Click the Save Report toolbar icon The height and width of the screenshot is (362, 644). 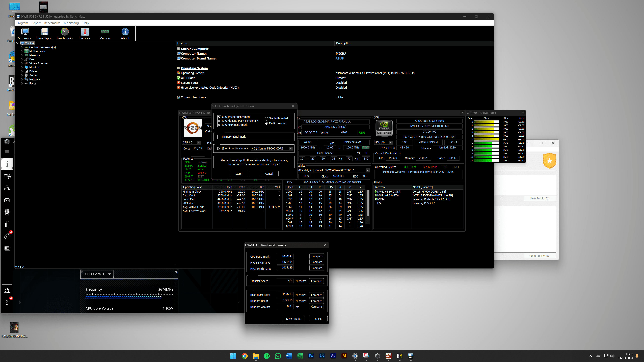coord(44,34)
